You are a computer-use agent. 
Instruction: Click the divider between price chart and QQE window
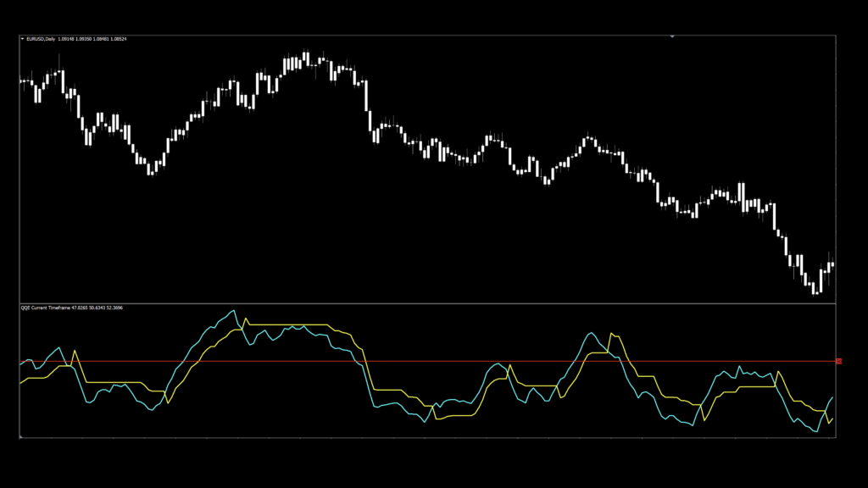coord(424,303)
